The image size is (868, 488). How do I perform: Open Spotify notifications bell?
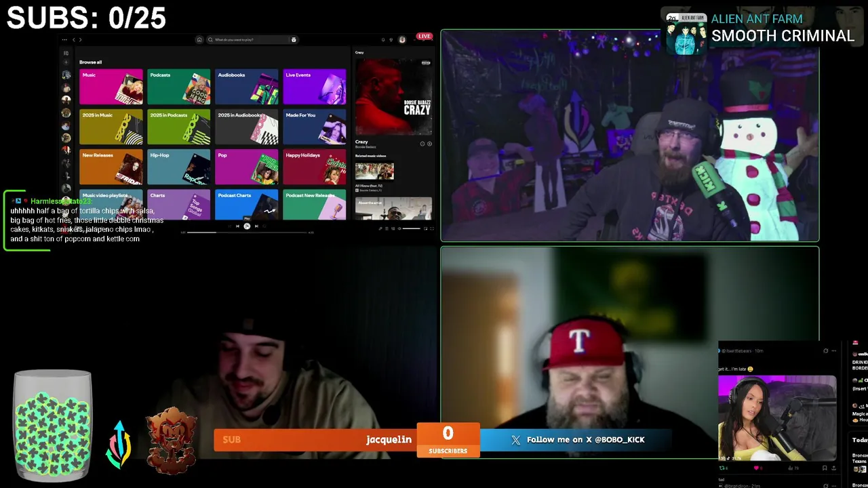[383, 40]
